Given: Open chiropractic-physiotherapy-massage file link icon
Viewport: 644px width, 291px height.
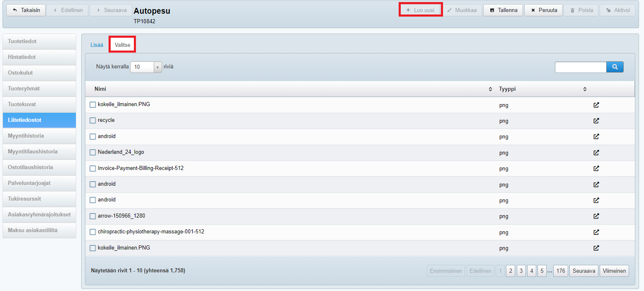Looking at the screenshot, I should [x=596, y=232].
